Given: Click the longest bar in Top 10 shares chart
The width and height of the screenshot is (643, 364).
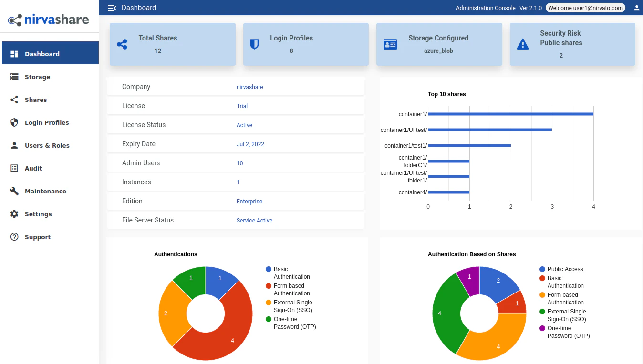Looking at the screenshot, I should [510, 114].
